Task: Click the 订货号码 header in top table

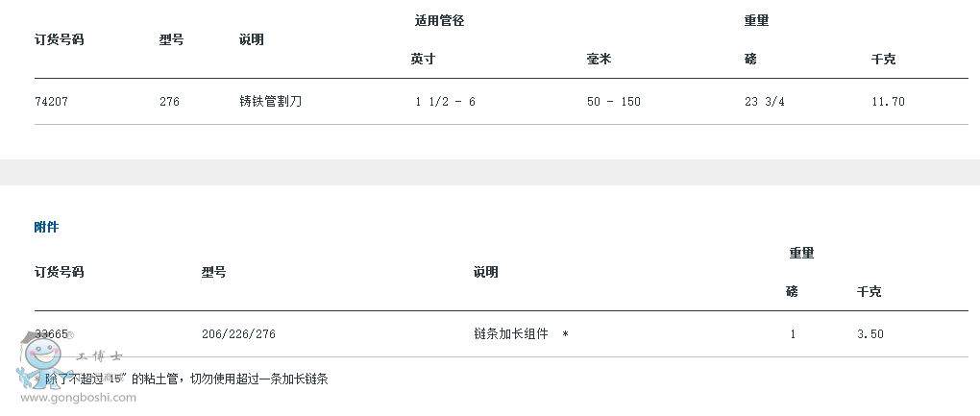Action: tap(59, 39)
